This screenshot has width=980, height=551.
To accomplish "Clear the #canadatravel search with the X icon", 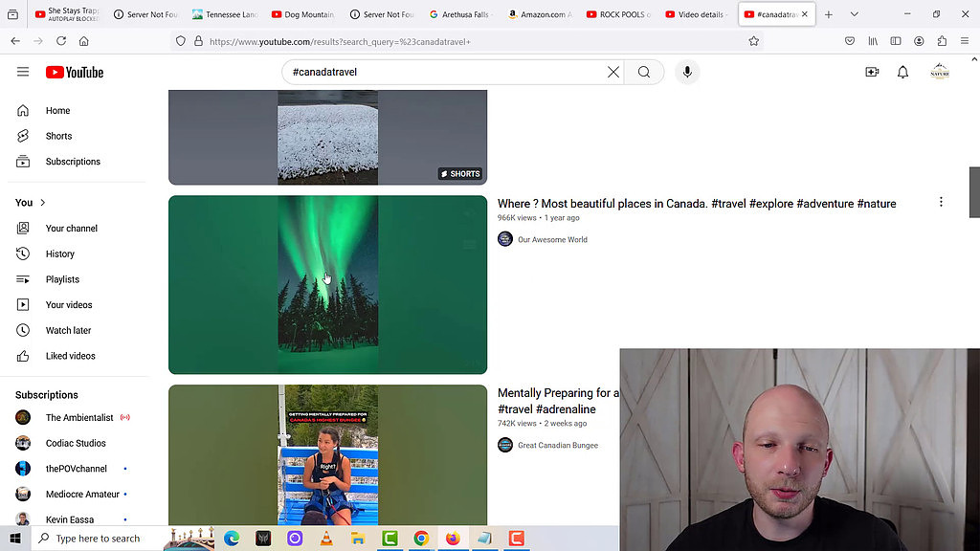I will [613, 72].
